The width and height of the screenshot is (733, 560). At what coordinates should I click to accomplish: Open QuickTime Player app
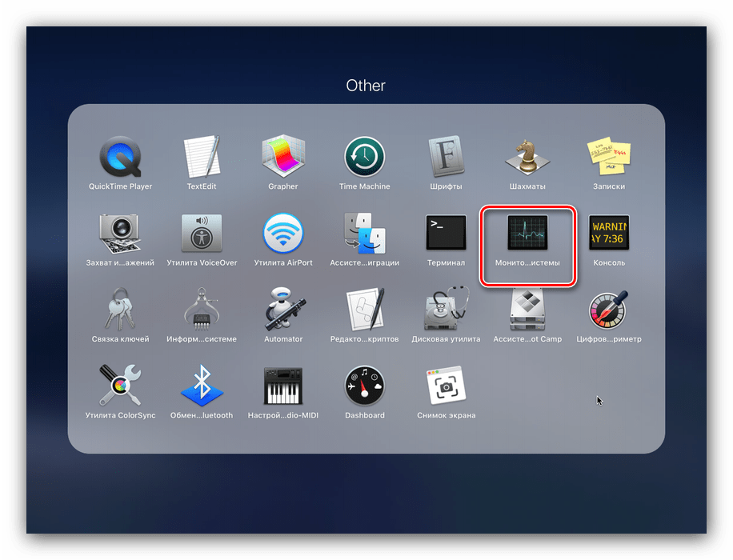tap(120, 157)
